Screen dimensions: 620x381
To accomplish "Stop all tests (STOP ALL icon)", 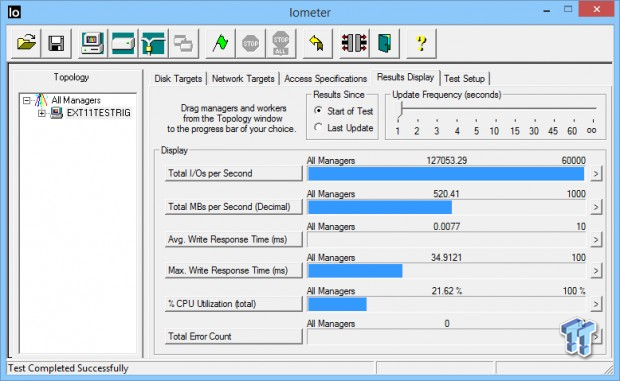I will pos(281,43).
